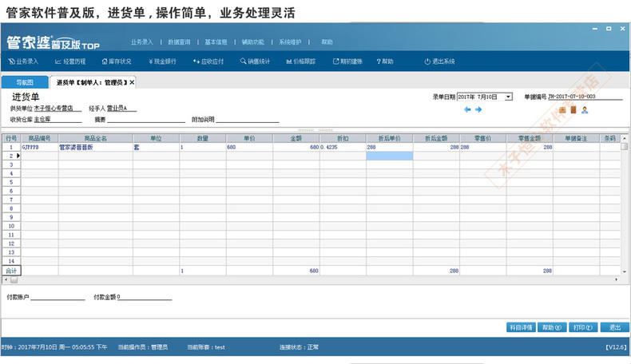631x364 pixels.
Task: Click the 科目详情 button
Action: 521,327
